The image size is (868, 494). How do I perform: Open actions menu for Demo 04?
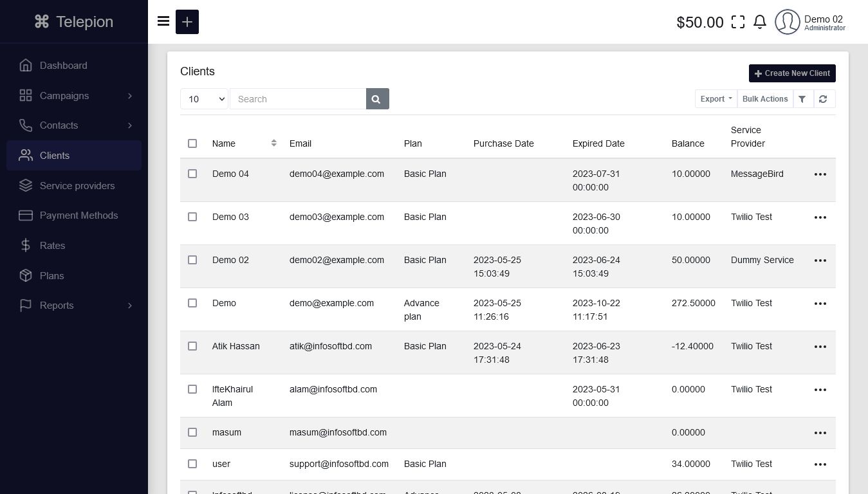click(x=820, y=174)
